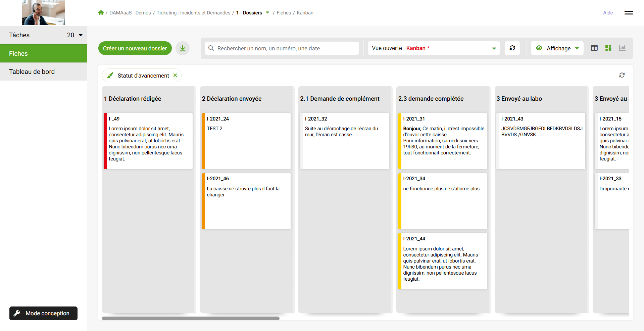
Task: Click the small refresh icon above the Kanban board
Action: coord(622,75)
